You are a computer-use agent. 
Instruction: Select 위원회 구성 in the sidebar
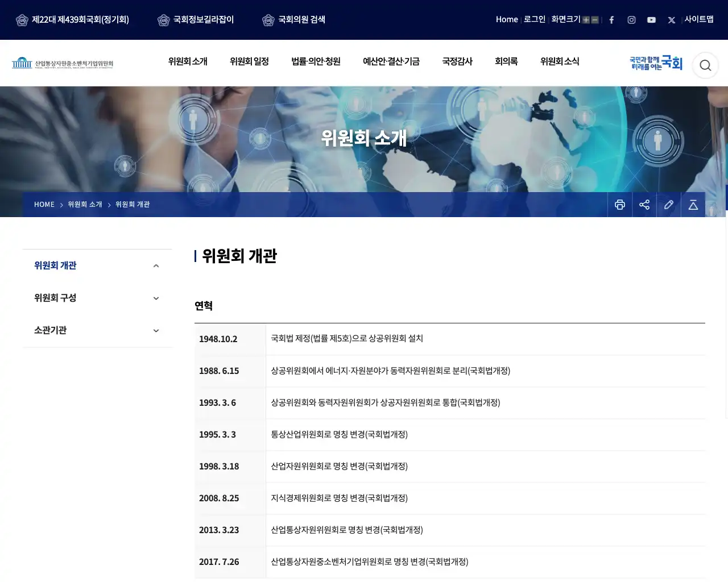point(55,298)
